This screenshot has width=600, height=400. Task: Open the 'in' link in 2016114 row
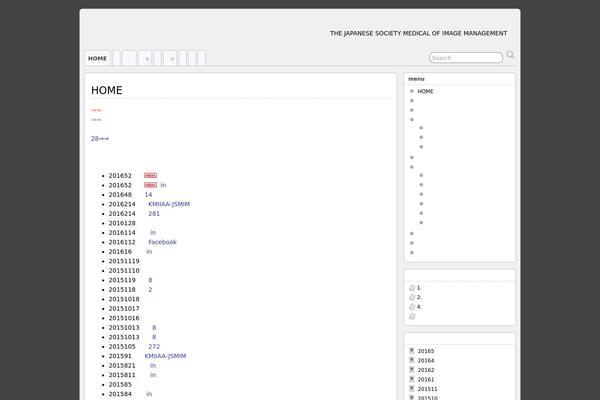[153, 232]
